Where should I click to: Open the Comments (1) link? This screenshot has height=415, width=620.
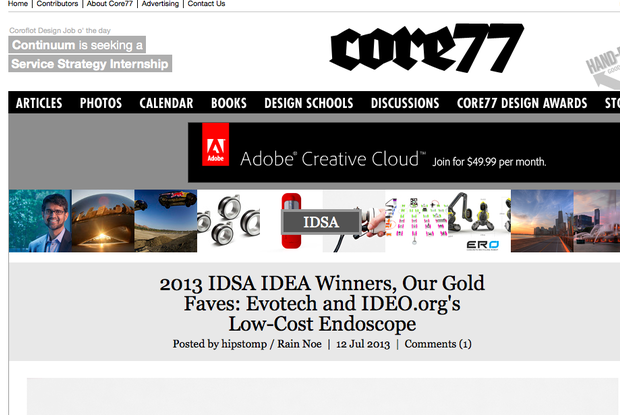[438, 344]
